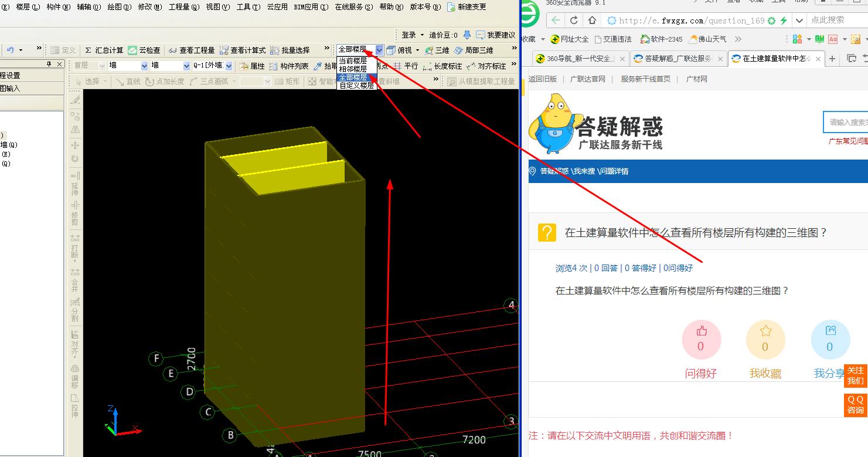Open the 工程量(Q) menu
This screenshot has height=457, width=868.
184,7
